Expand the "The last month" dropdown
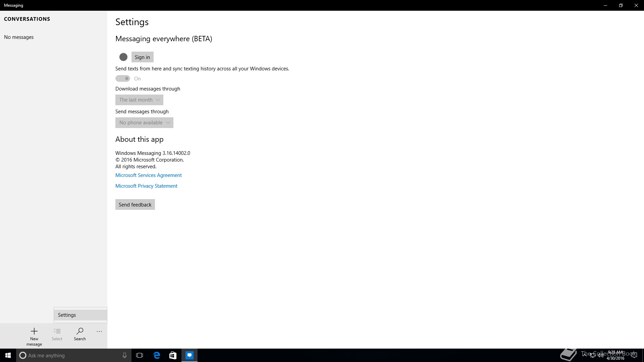The image size is (644, 362). click(x=139, y=100)
